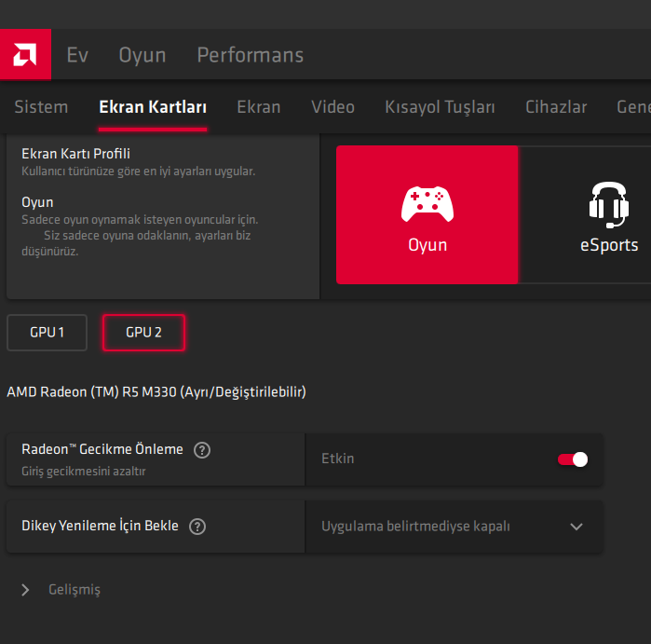Open help for Dikey Yenileme İçin Bekle
Image resolution: width=651 pixels, height=644 pixels.
point(197,527)
